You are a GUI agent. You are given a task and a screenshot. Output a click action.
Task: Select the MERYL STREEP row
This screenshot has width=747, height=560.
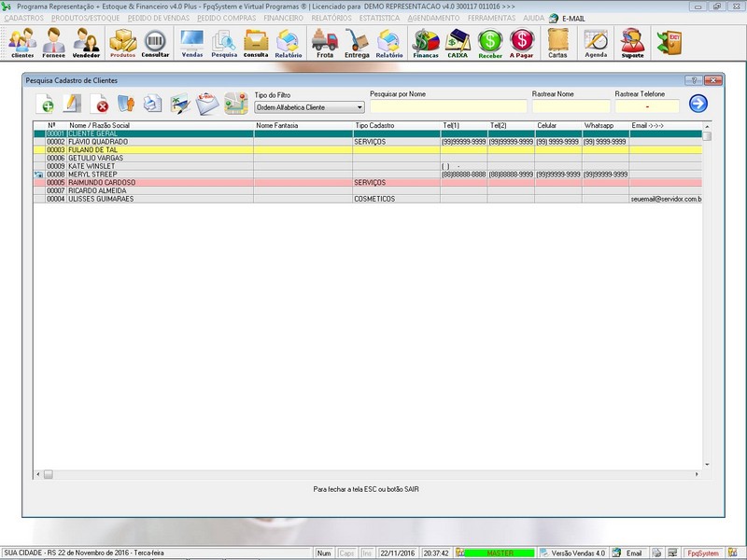coord(103,175)
